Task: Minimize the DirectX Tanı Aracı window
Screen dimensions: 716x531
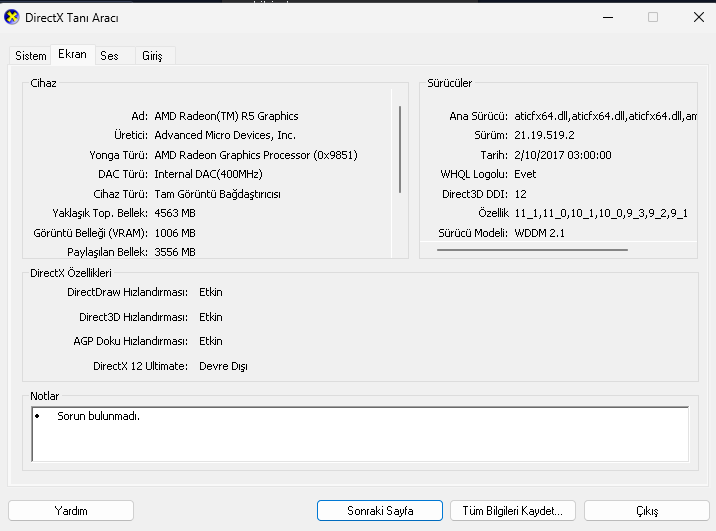Action: coord(608,17)
